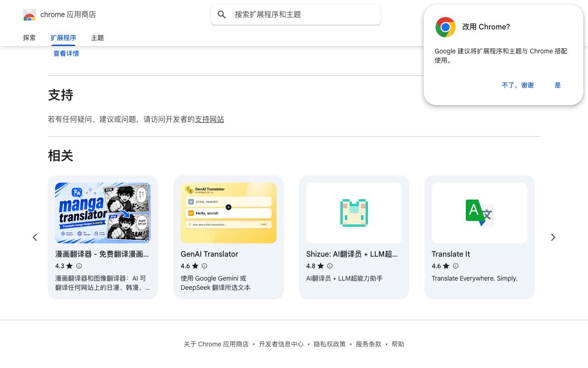
Task: Click the star icon on GenAI Translator
Action: point(195,266)
